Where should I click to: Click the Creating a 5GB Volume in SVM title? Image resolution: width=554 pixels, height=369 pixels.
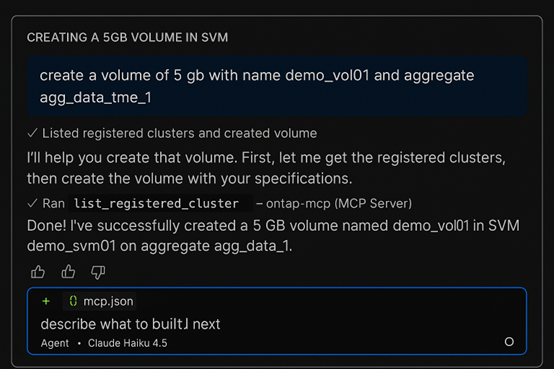point(128,37)
